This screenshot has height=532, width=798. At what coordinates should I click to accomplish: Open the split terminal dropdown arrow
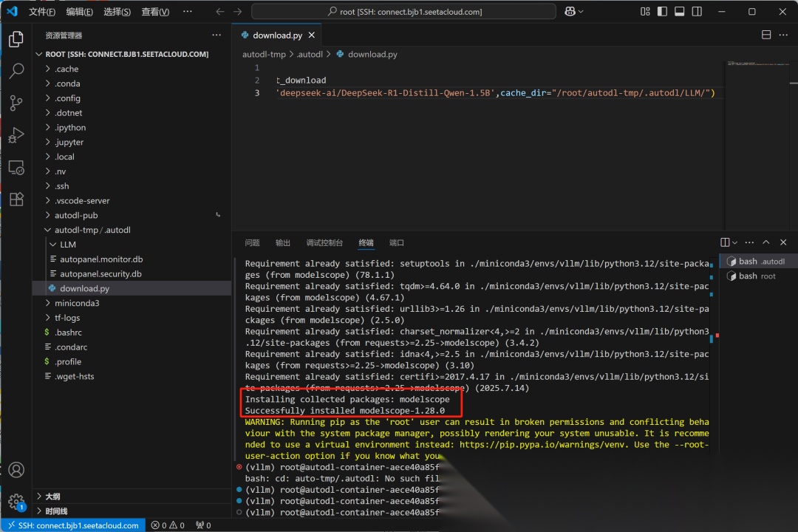(x=734, y=243)
